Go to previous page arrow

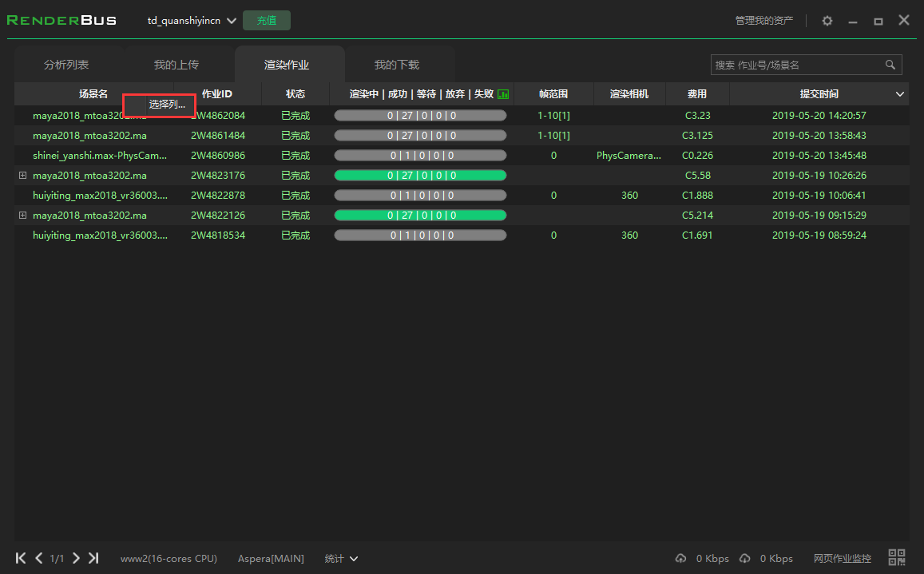[x=39, y=558]
